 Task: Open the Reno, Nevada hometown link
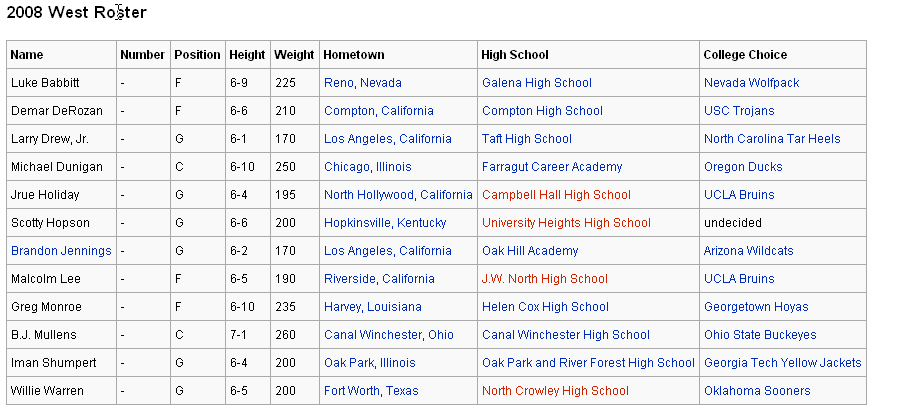pyautogui.click(x=363, y=83)
